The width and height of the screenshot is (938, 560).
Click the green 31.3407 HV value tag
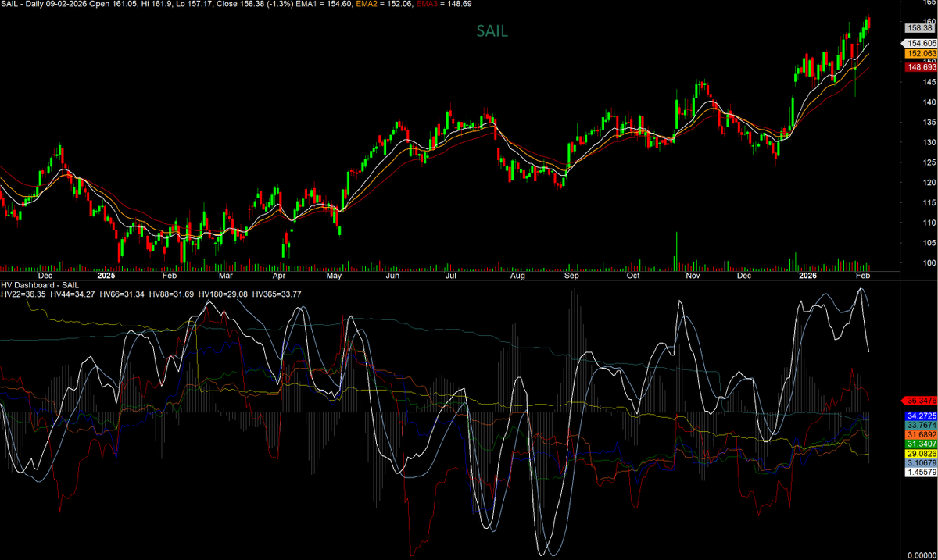(x=920, y=444)
